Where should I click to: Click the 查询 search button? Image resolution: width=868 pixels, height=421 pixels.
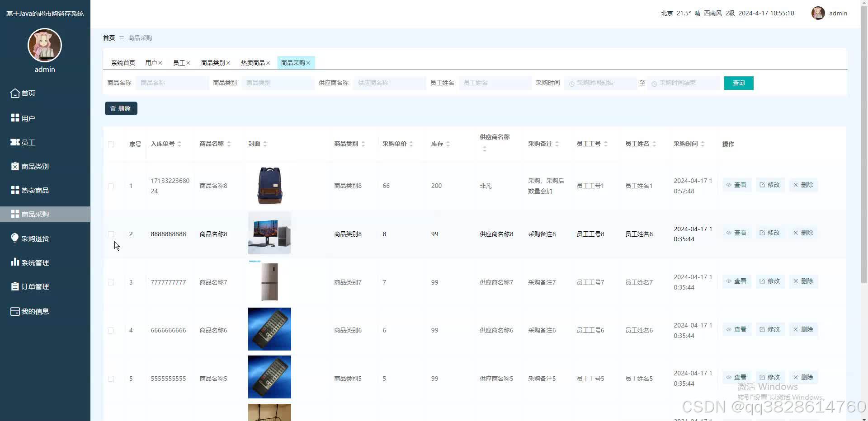(x=739, y=83)
